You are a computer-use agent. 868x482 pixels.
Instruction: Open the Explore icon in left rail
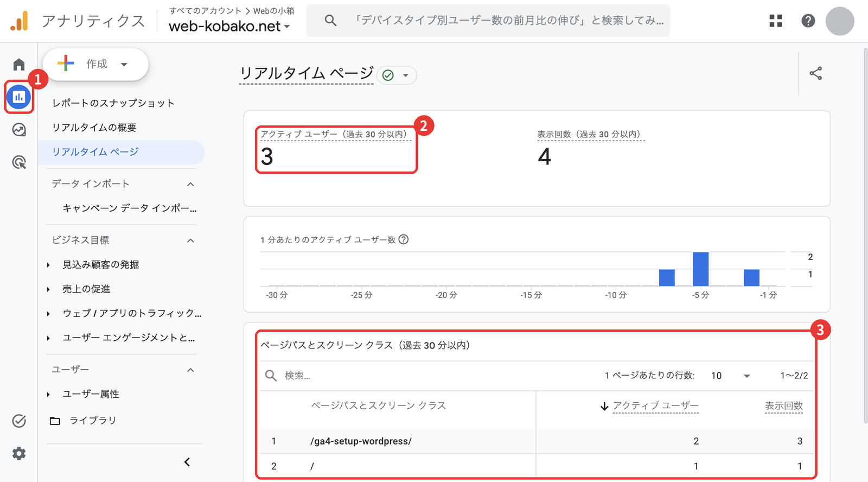[19, 130]
